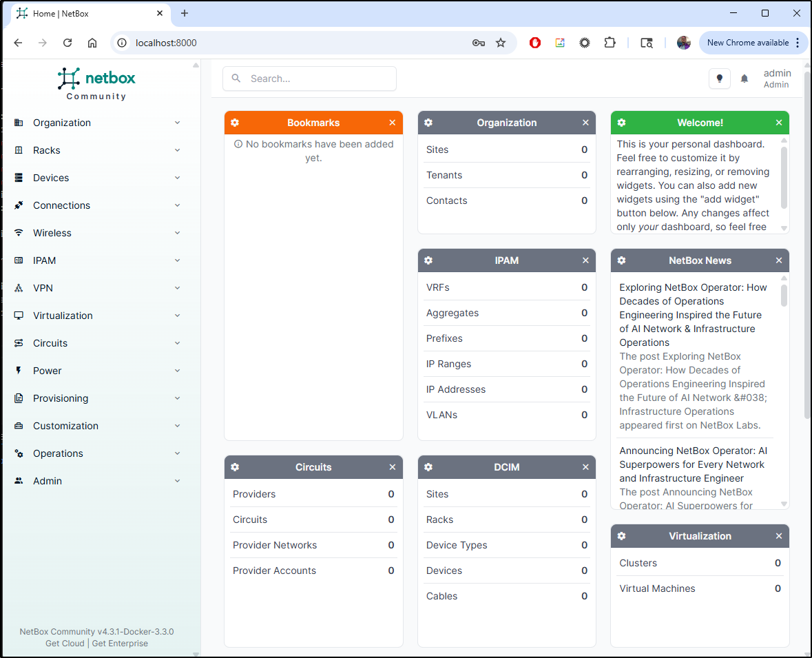Close the Bookmarks widget

tap(393, 123)
